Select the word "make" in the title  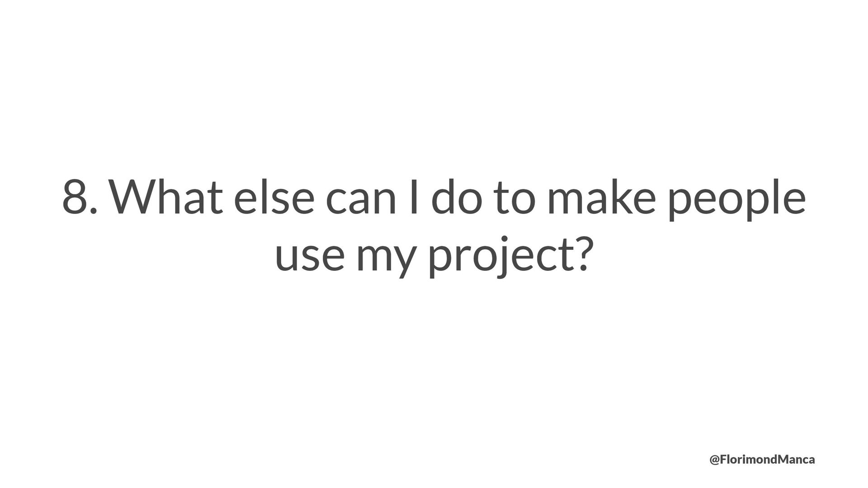(x=601, y=197)
